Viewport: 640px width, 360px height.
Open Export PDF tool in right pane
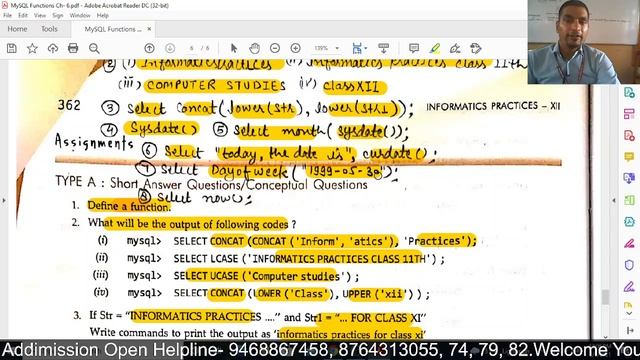tap(629, 93)
